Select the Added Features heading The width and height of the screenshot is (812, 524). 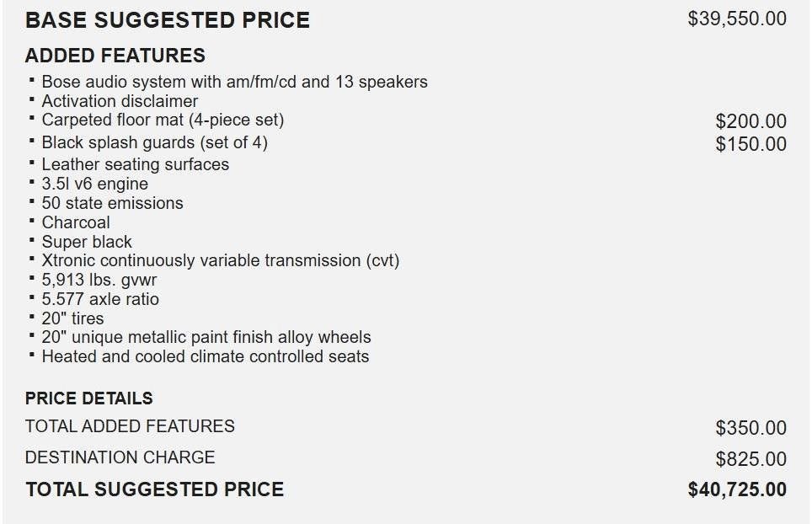click(x=115, y=56)
